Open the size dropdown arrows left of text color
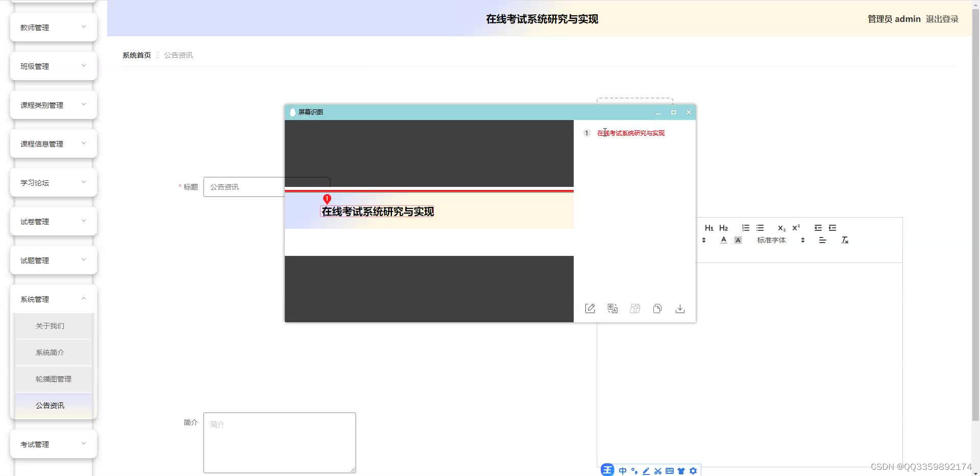 click(x=704, y=240)
